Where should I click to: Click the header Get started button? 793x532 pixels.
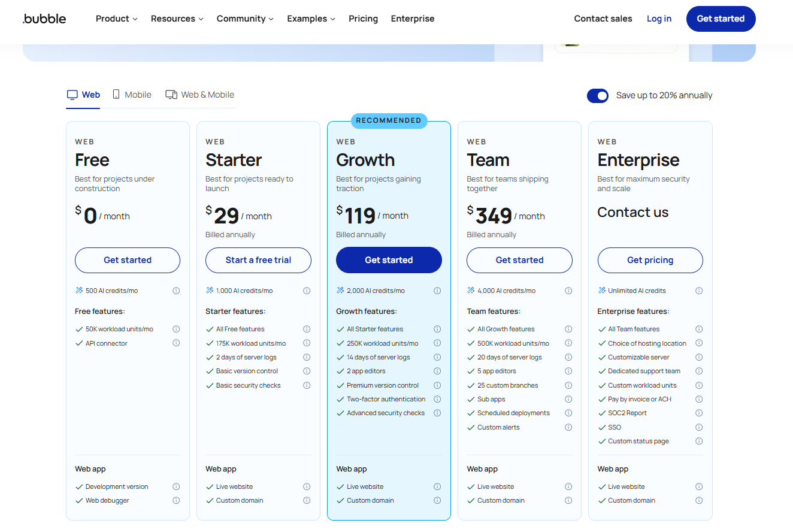point(721,19)
